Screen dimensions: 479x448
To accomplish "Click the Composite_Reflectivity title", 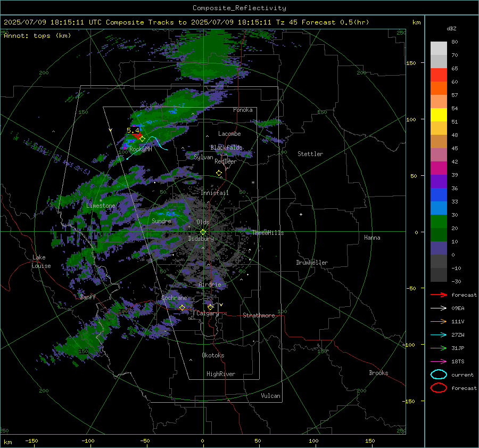I will (x=239, y=8).
